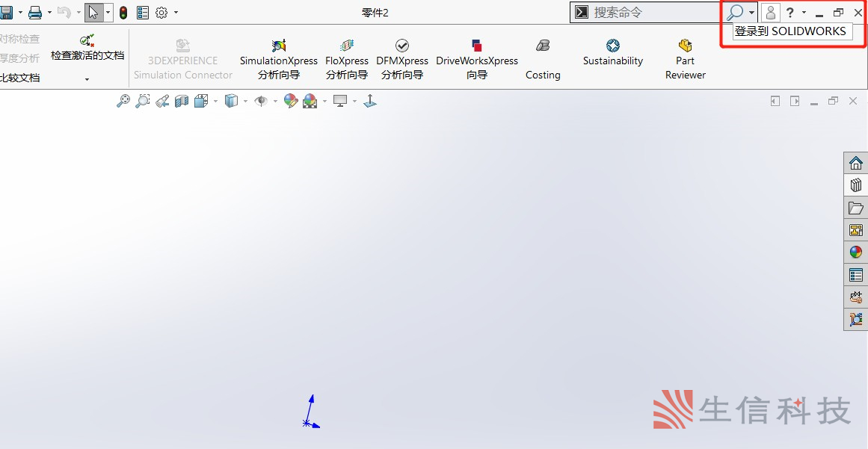The width and height of the screenshot is (868, 449).
Task: Click the Display Style cube icon
Action: point(232,101)
